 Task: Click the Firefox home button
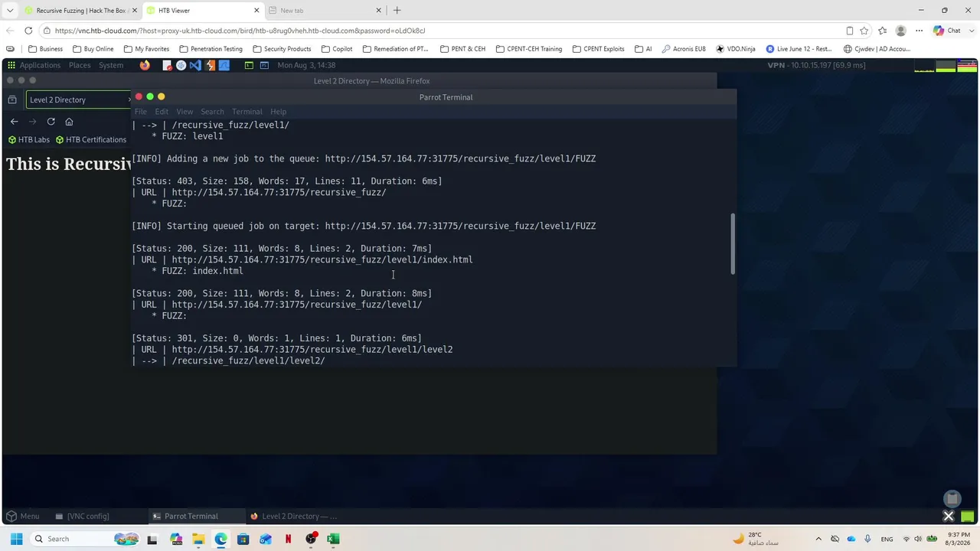point(69,122)
